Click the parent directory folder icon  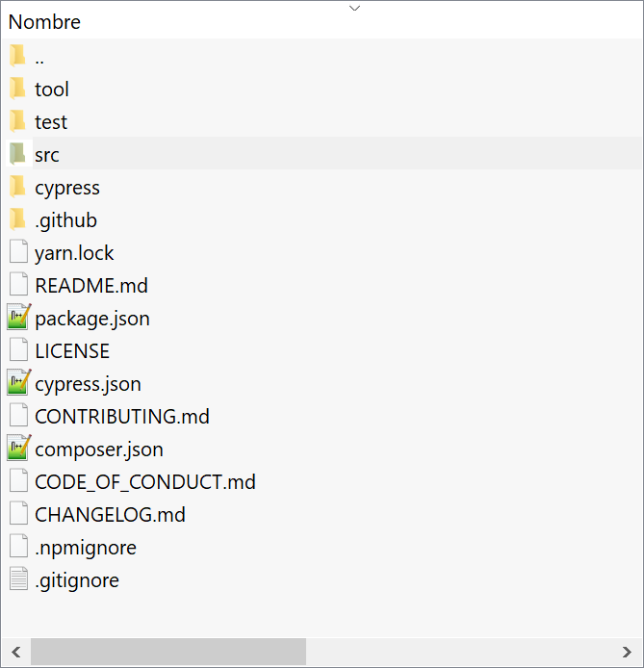[x=17, y=56]
